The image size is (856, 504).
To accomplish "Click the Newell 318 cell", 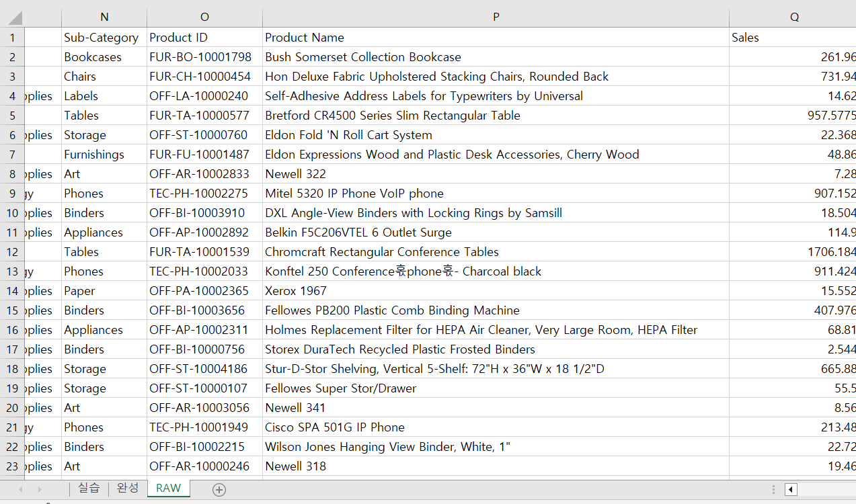I will tap(496, 466).
